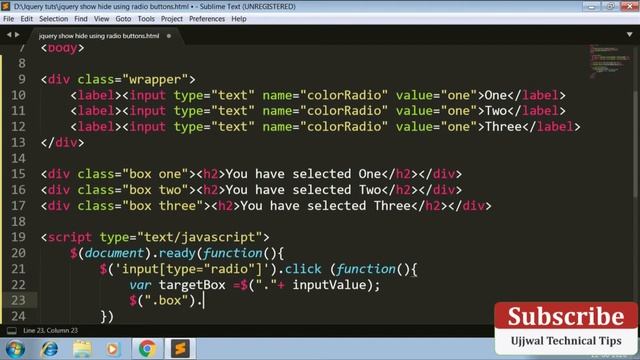Click "text/javascript" on line 19
This screenshot has width=640, height=360.
pos(200,237)
